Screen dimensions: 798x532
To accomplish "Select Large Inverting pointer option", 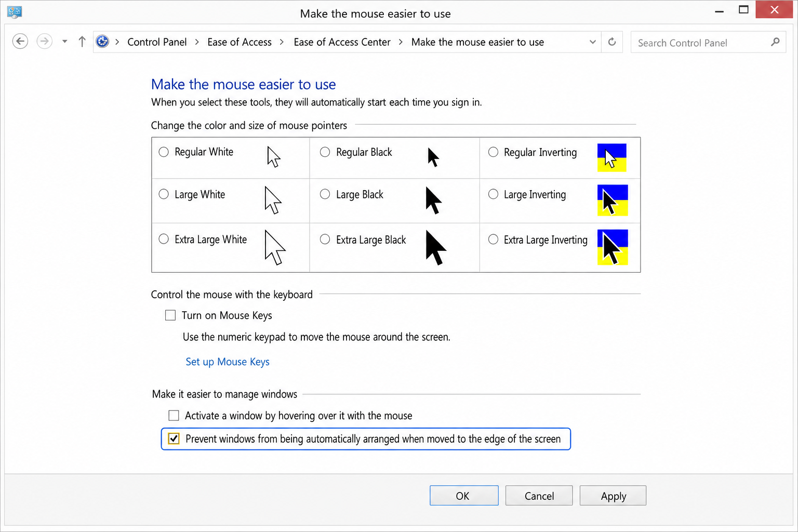I will click(x=493, y=194).
